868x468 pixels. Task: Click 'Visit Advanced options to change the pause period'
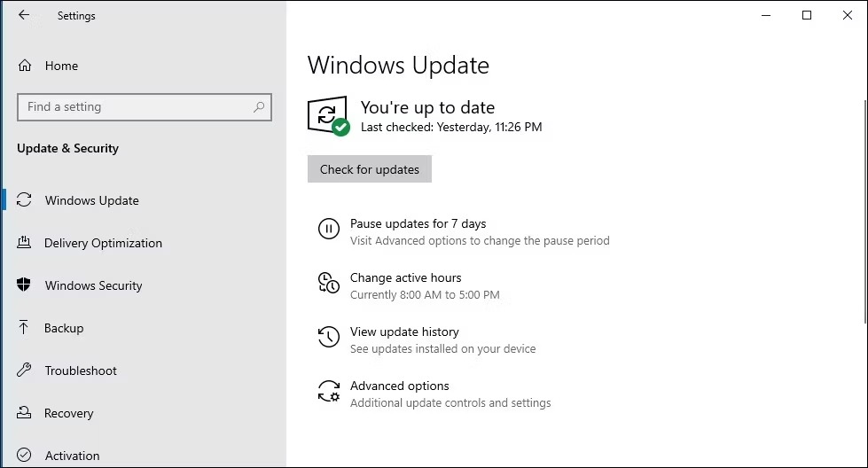click(x=480, y=240)
